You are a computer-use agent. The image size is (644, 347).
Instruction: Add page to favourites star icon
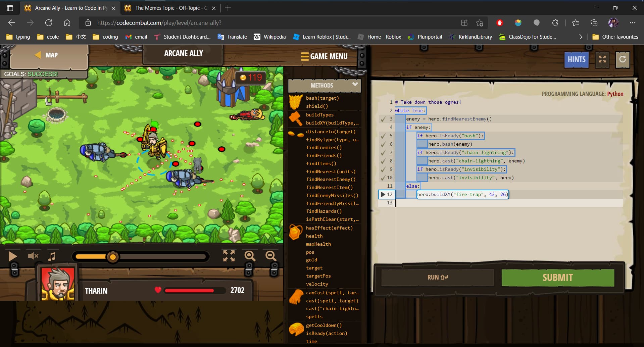pos(480,23)
